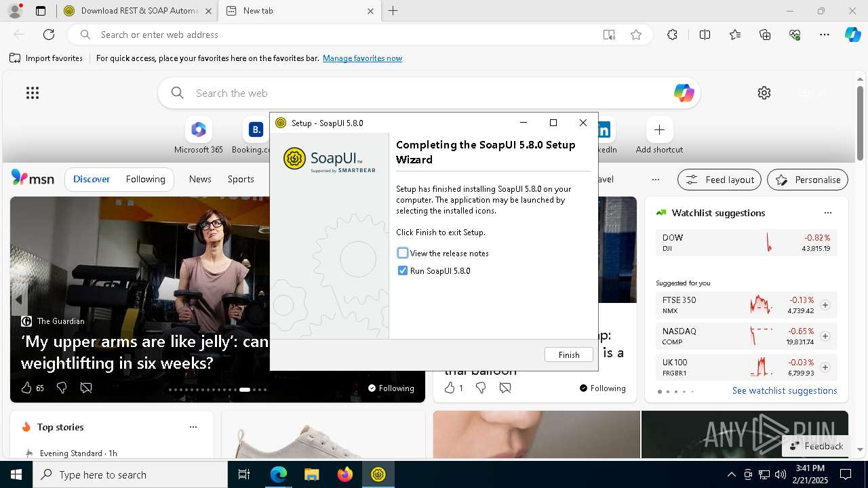Refresh the current page
The width and height of the screenshot is (868, 488).
[x=49, y=35]
